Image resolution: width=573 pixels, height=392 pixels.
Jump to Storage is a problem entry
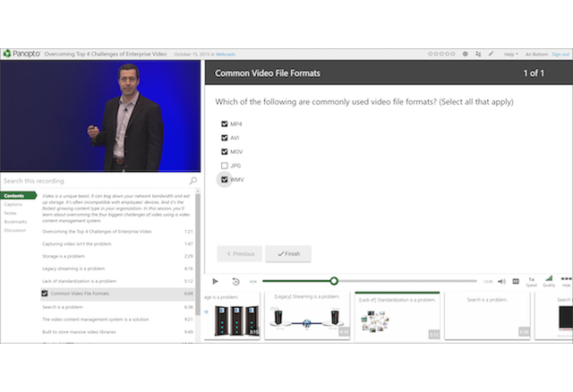(117, 256)
